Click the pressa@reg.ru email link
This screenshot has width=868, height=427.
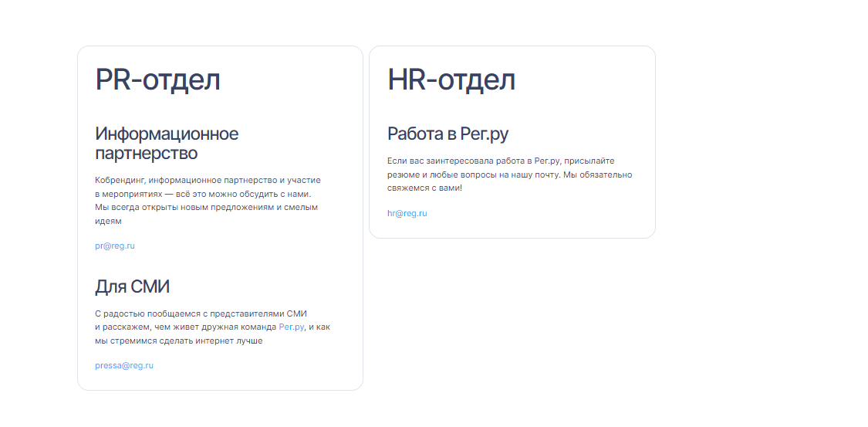coord(124,365)
